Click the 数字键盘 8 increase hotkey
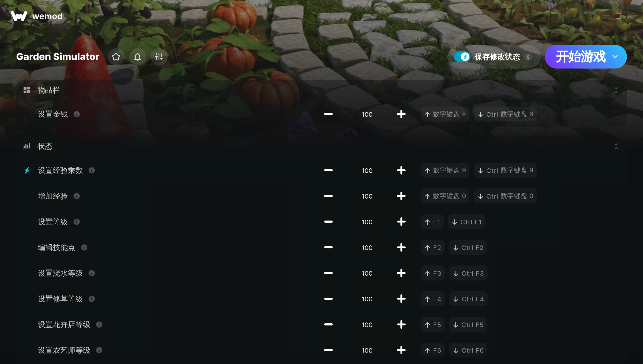The image size is (643, 364). pyautogui.click(x=445, y=114)
